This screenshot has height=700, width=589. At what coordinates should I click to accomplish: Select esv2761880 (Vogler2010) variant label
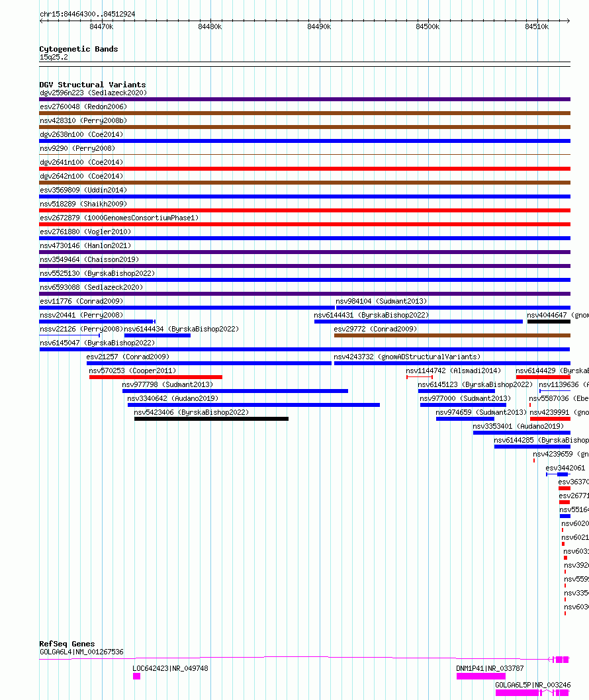pos(85,232)
